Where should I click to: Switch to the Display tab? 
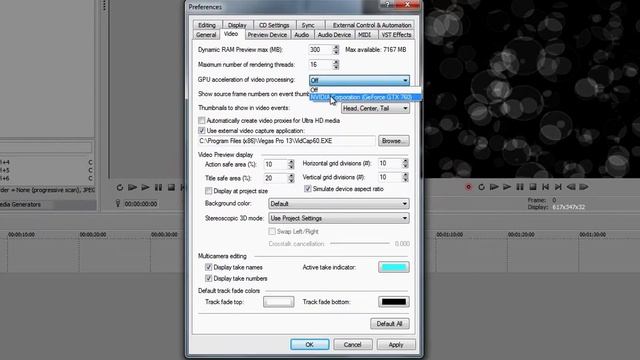(237, 25)
